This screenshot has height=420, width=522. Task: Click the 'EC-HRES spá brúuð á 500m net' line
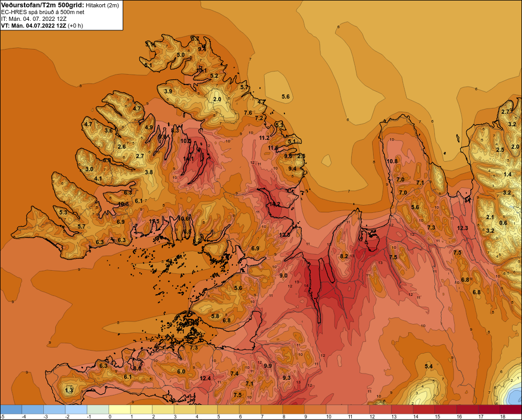click(x=43, y=12)
